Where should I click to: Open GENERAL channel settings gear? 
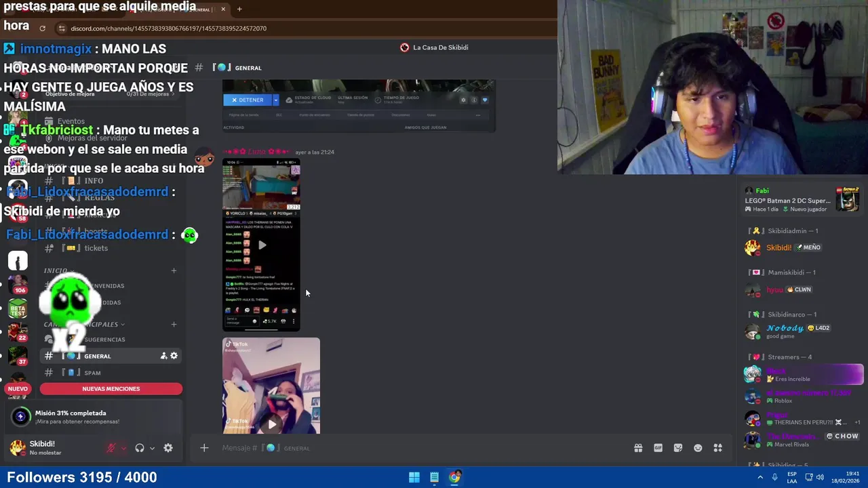click(x=174, y=356)
